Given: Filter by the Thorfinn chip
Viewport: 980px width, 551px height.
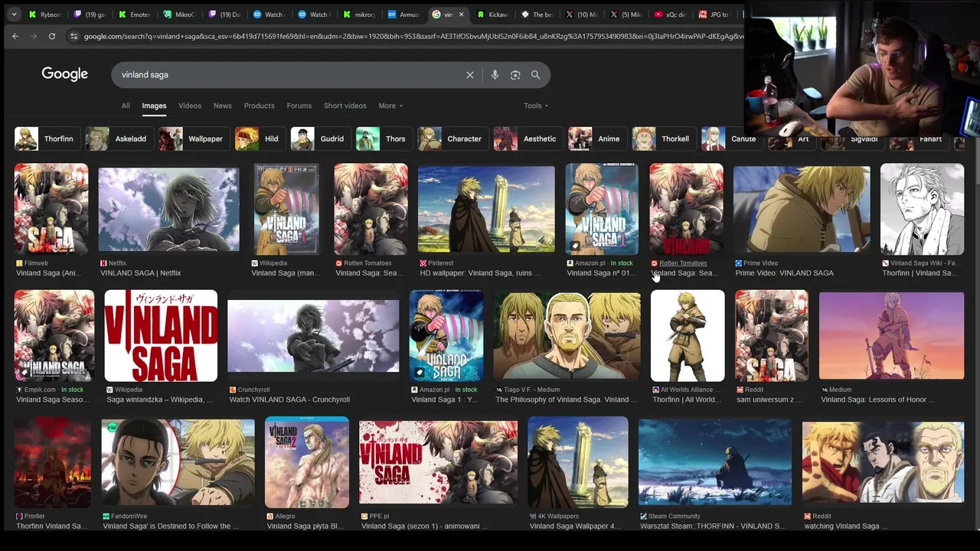Looking at the screenshot, I should tap(46, 139).
